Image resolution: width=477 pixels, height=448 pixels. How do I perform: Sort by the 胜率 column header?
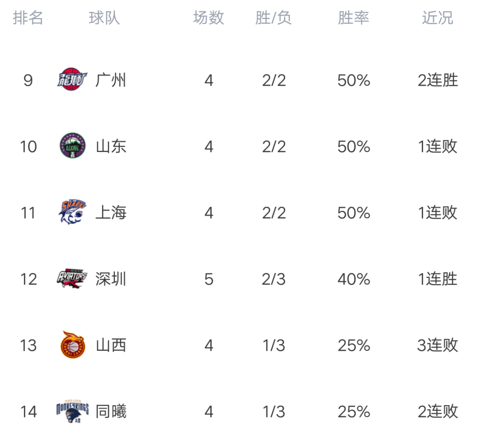353,18
